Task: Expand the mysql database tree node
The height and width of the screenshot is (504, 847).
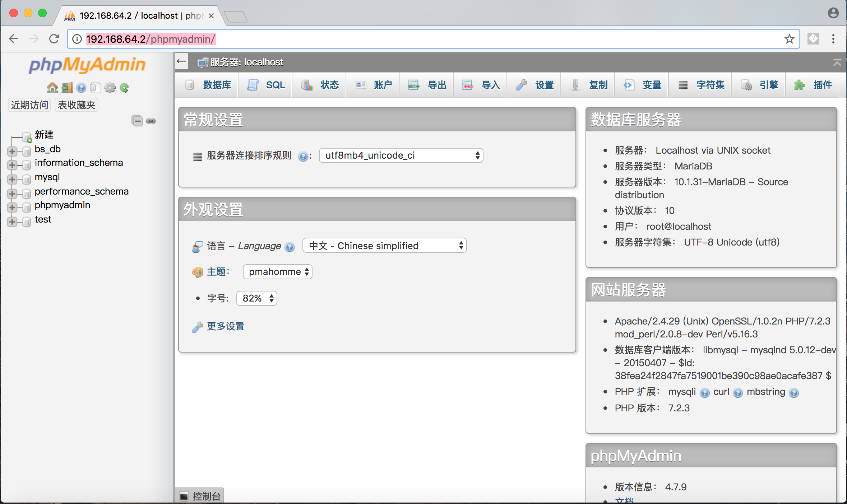Action: click(x=12, y=179)
